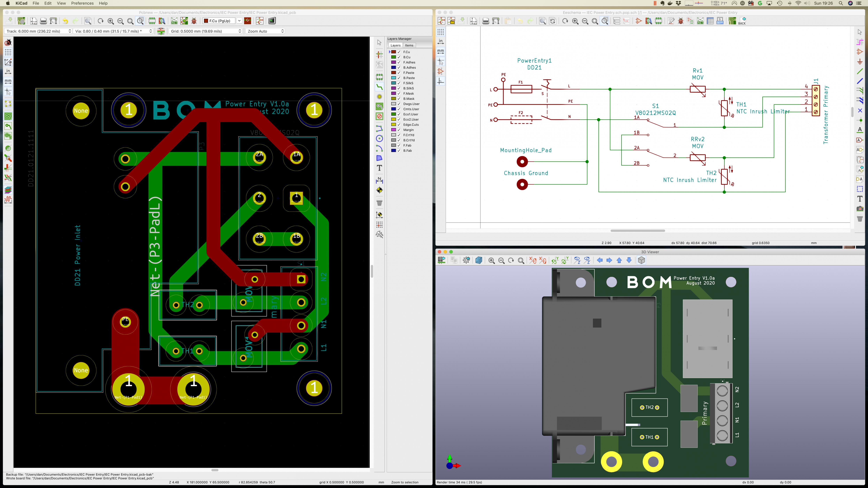The height and width of the screenshot is (488, 868).
Task: Move board left arrow in 3D Viewer
Action: (x=599, y=260)
